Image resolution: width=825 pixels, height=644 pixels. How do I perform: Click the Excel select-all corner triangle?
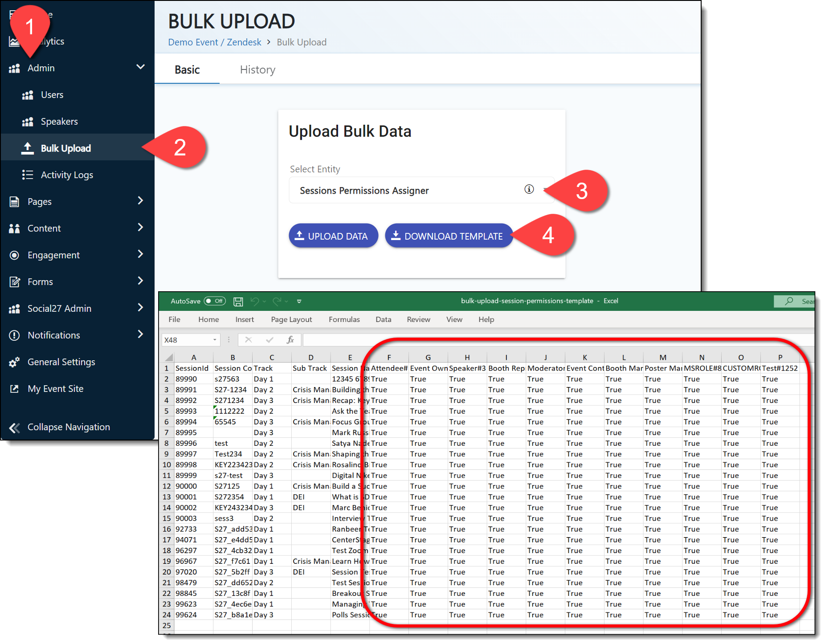(168, 357)
